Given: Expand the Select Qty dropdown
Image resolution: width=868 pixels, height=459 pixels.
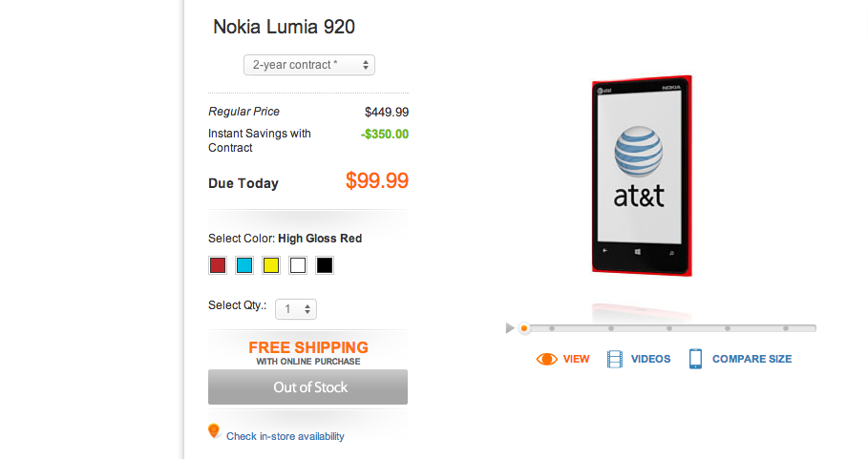Looking at the screenshot, I should (296, 309).
